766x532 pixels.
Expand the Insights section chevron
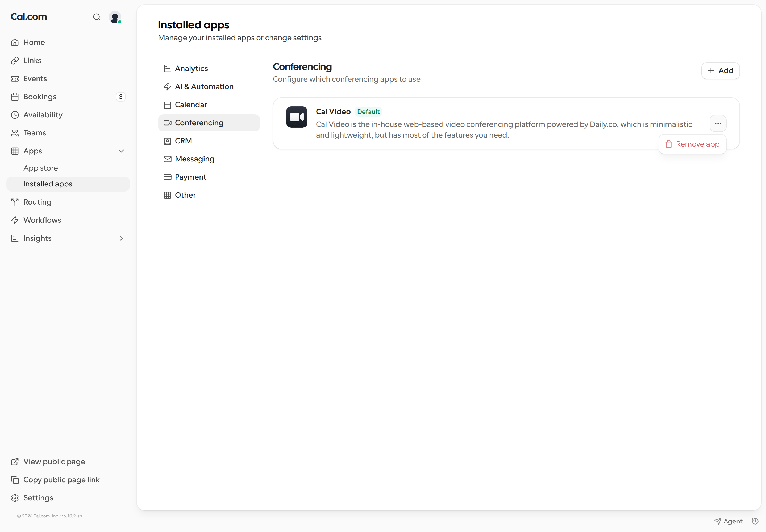(121, 238)
